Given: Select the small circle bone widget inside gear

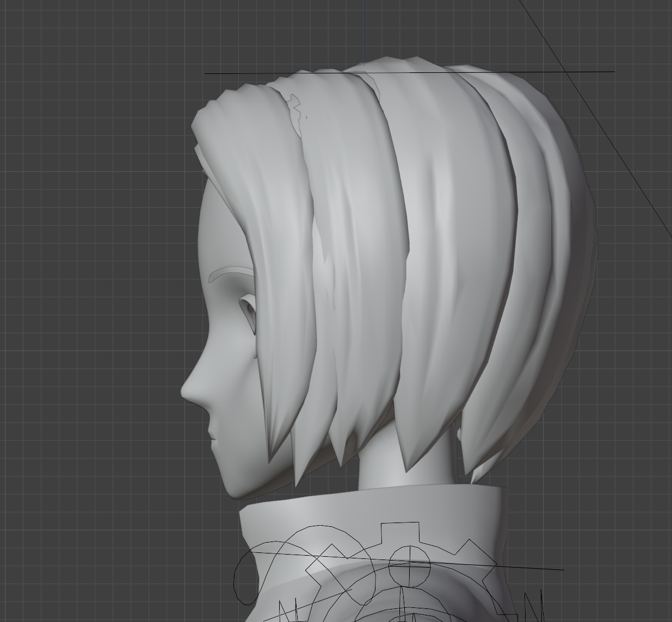Looking at the screenshot, I should (x=409, y=566).
